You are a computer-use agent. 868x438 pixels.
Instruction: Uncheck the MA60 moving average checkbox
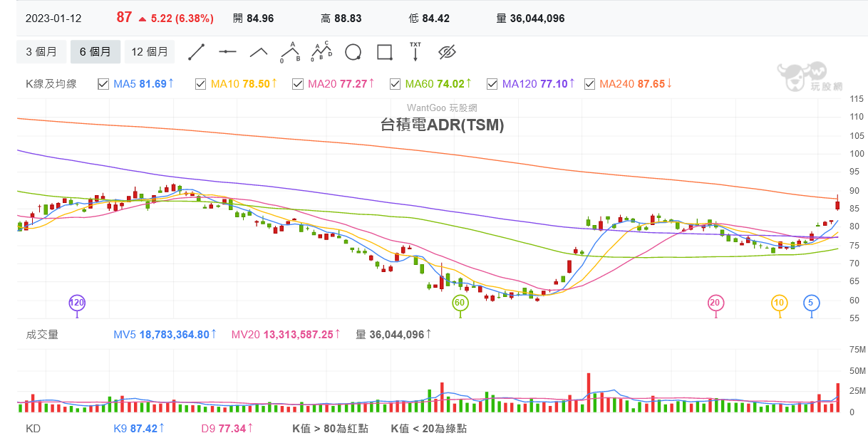click(x=395, y=84)
